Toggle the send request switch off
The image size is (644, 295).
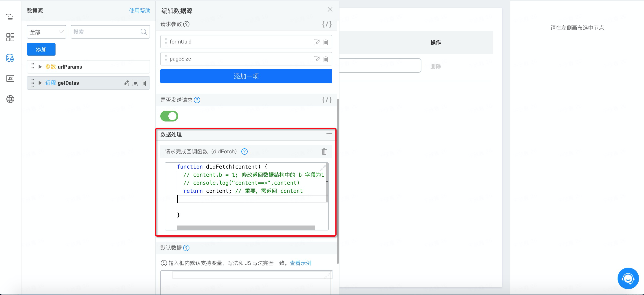point(169,116)
